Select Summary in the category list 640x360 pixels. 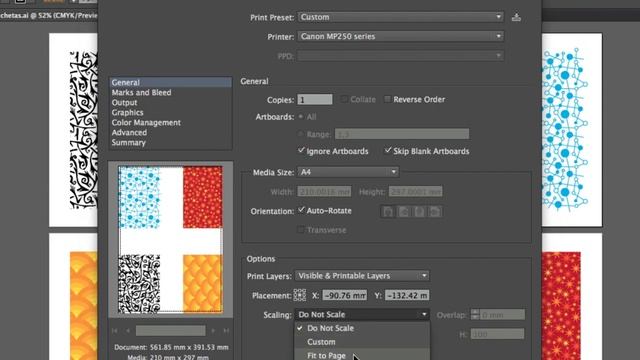click(171, 142)
